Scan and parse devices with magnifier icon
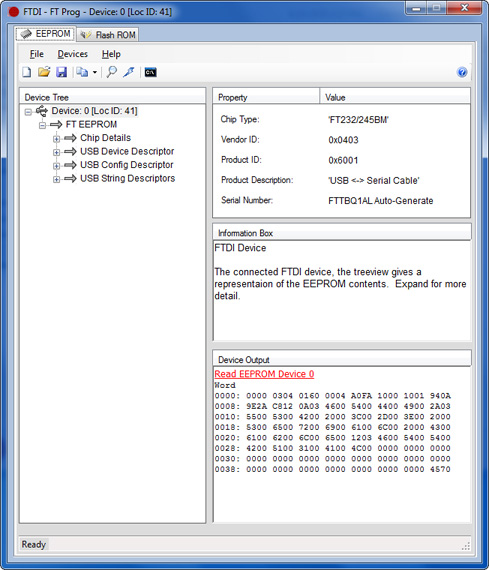489x570 pixels. (x=112, y=72)
